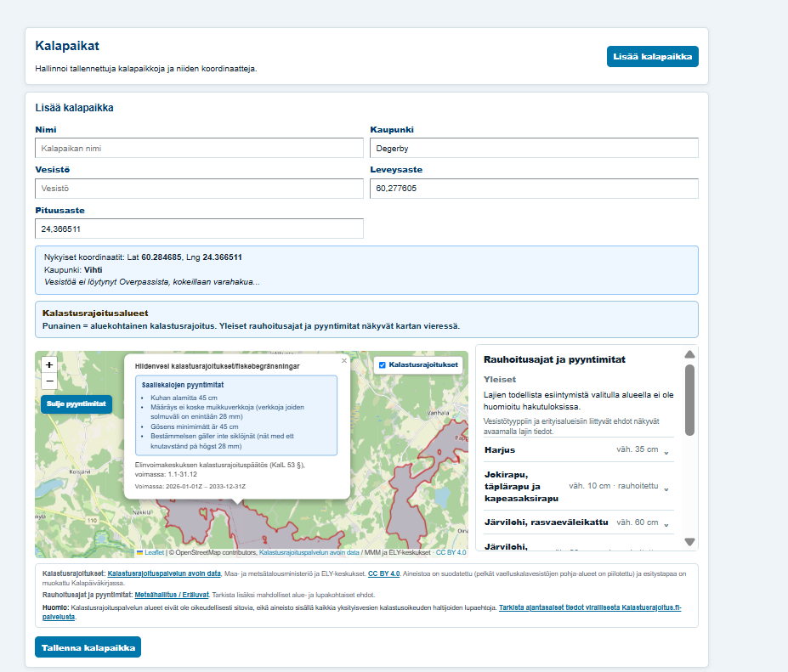Click the scroll up arrow in Rauhoitusajat panel

[x=689, y=354]
